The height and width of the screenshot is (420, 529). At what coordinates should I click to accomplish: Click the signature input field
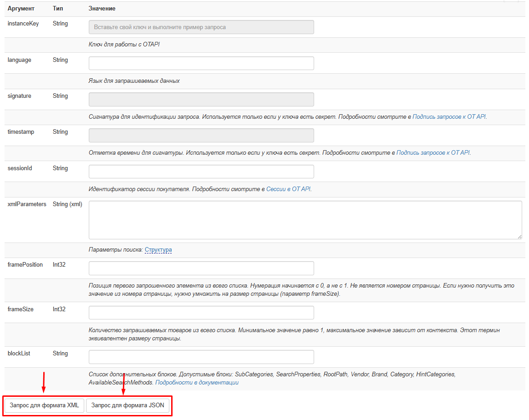coord(201,99)
